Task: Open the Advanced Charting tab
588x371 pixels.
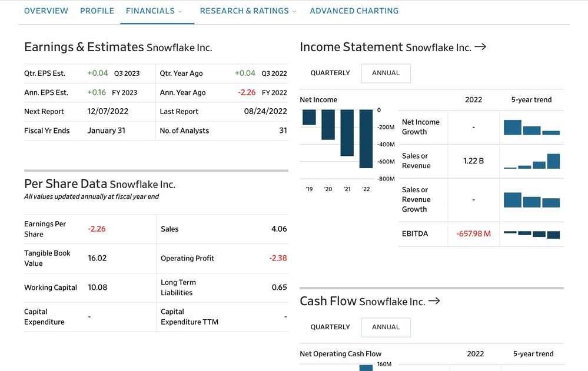Action: (354, 11)
